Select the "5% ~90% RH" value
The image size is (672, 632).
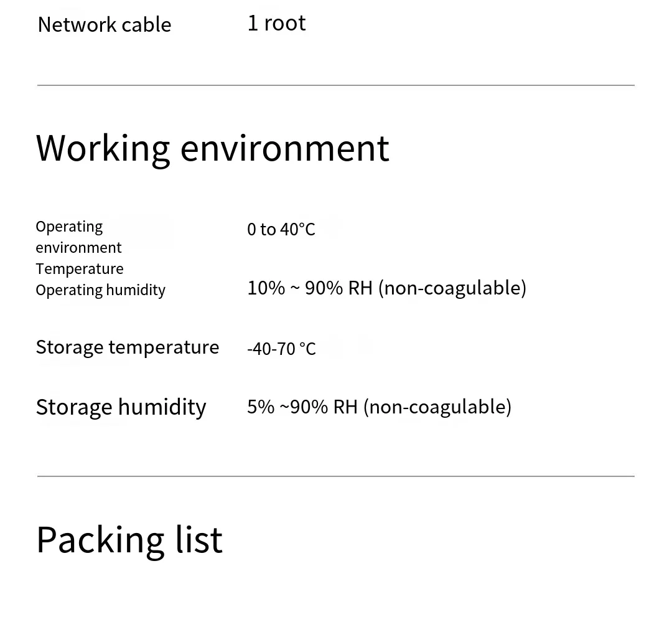[x=302, y=407]
